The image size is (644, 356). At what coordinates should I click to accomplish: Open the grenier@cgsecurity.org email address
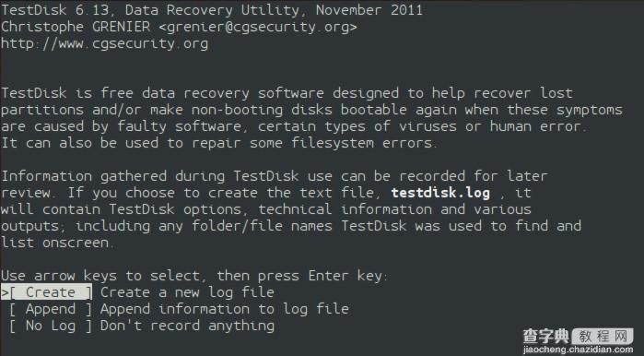coord(258,27)
